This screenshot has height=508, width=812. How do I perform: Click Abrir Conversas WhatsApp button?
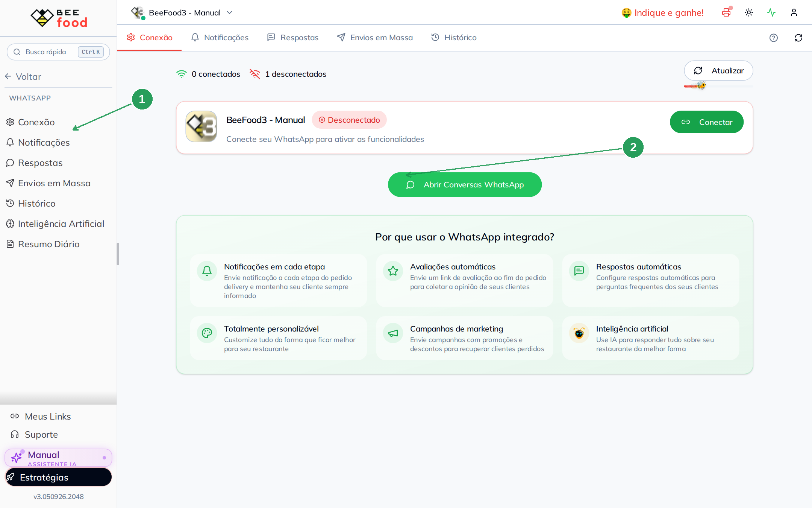(465, 185)
